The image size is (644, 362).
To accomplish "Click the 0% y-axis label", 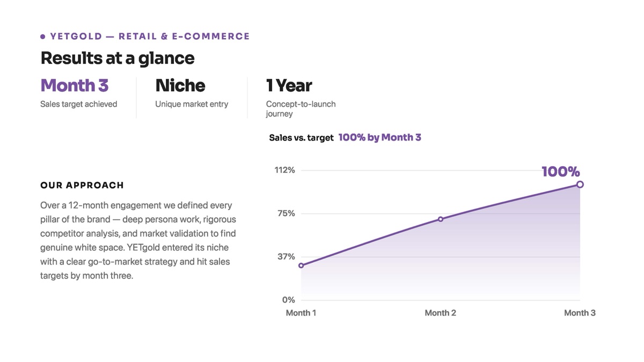I will 289,300.
